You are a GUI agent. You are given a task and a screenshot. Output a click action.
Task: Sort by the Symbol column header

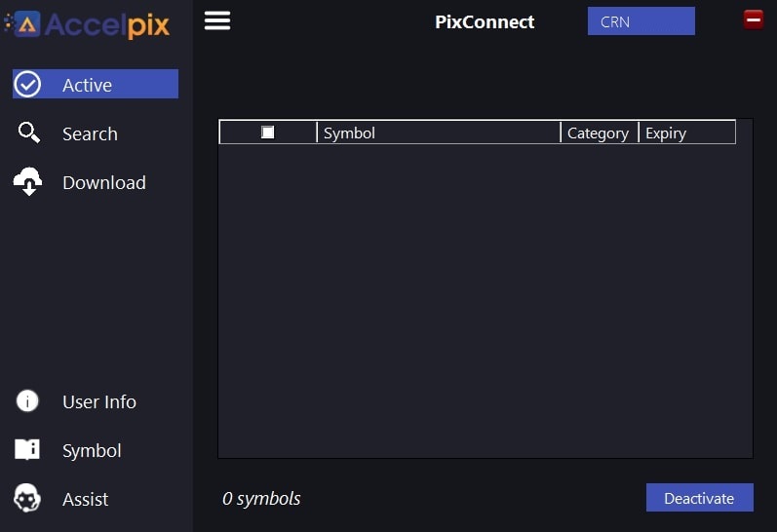(x=439, y=133)
